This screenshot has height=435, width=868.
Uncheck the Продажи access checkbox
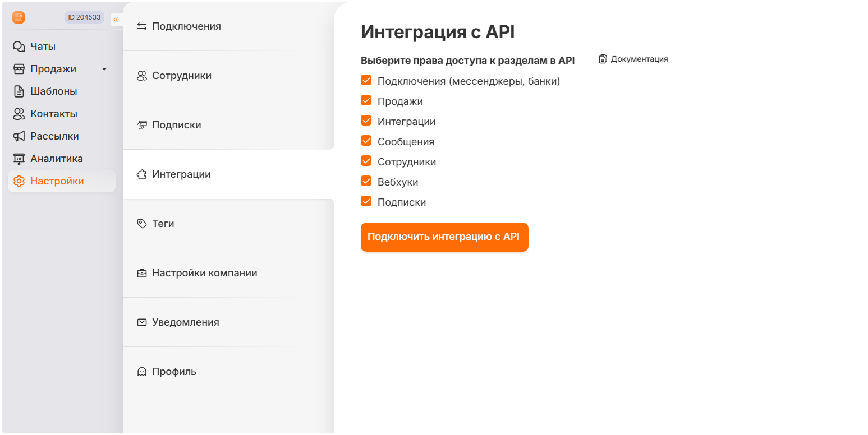pos(366,101)
